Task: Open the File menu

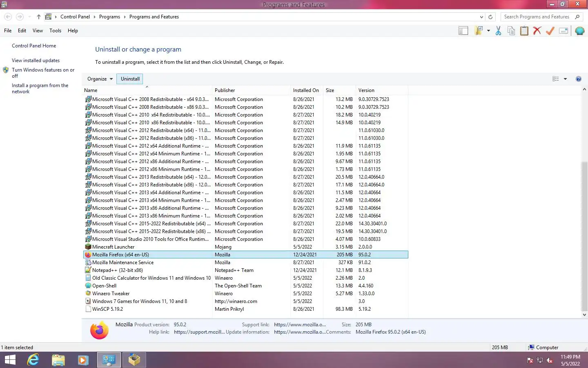Action: coord(8,31)
